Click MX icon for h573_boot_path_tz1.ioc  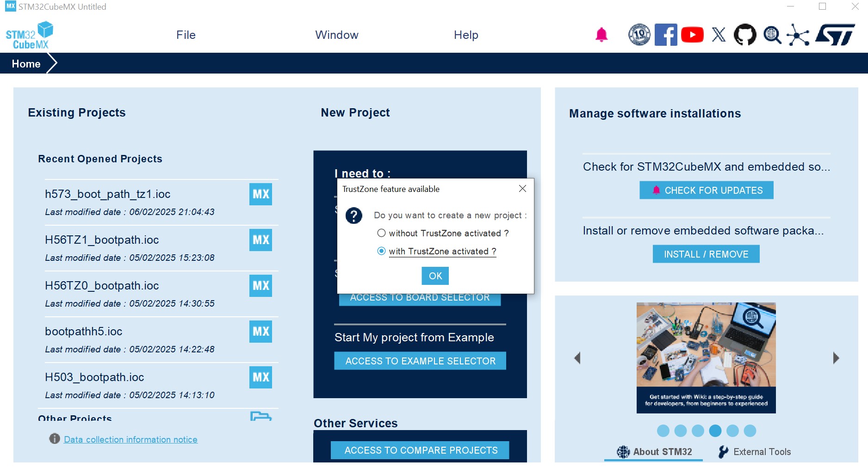260,194
